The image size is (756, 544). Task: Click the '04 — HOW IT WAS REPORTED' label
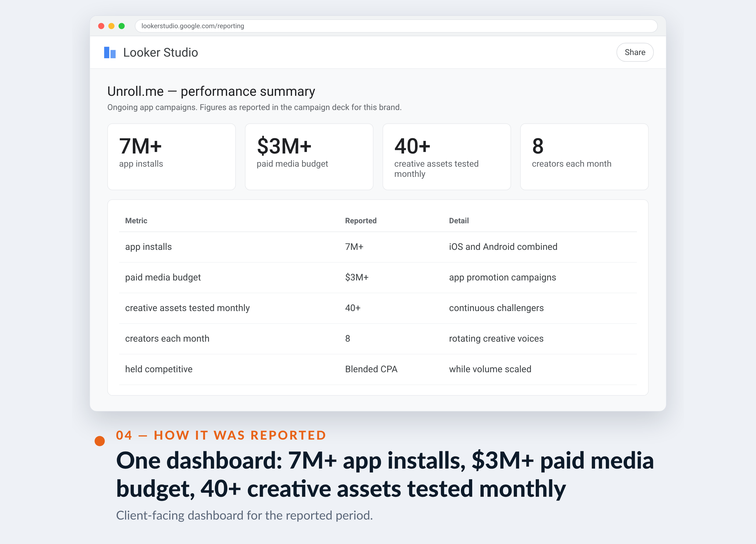click(x=221, y=435)
